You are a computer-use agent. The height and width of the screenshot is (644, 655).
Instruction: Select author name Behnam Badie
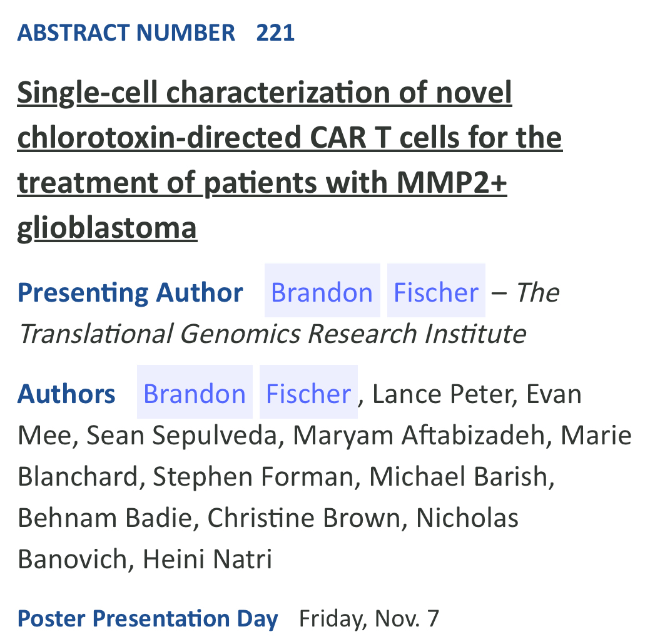(104, 518)
